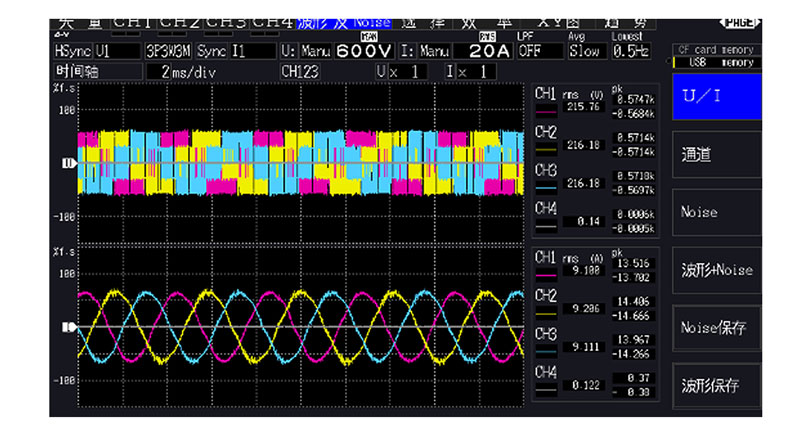This screenshot has height=437, width=800.
Task: Click the current waveform zero-level marker
Action: [x=68, y=327]
